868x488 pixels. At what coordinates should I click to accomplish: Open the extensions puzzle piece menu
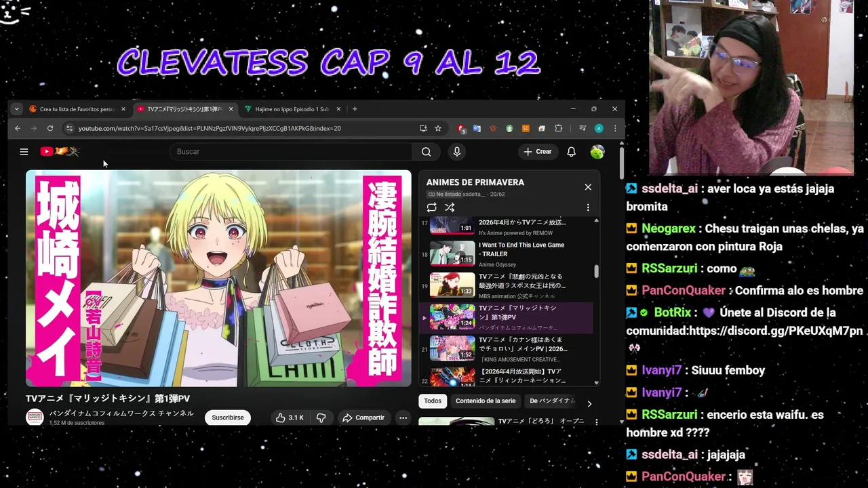pyautogui.click(x=559, y=128)
